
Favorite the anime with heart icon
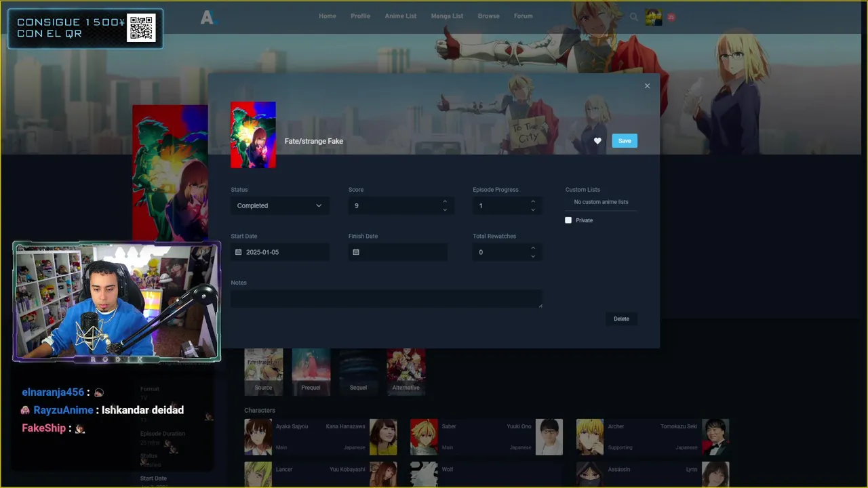pos(597,141)
